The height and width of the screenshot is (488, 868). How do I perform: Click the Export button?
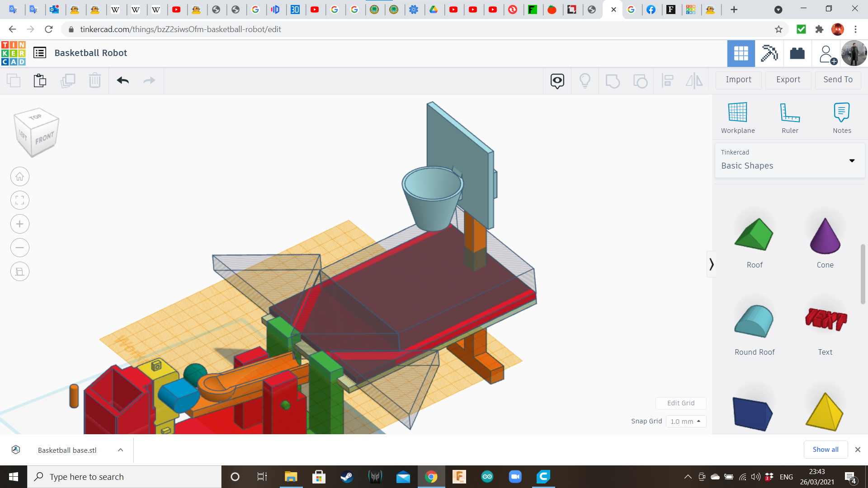tap(788, 80)
